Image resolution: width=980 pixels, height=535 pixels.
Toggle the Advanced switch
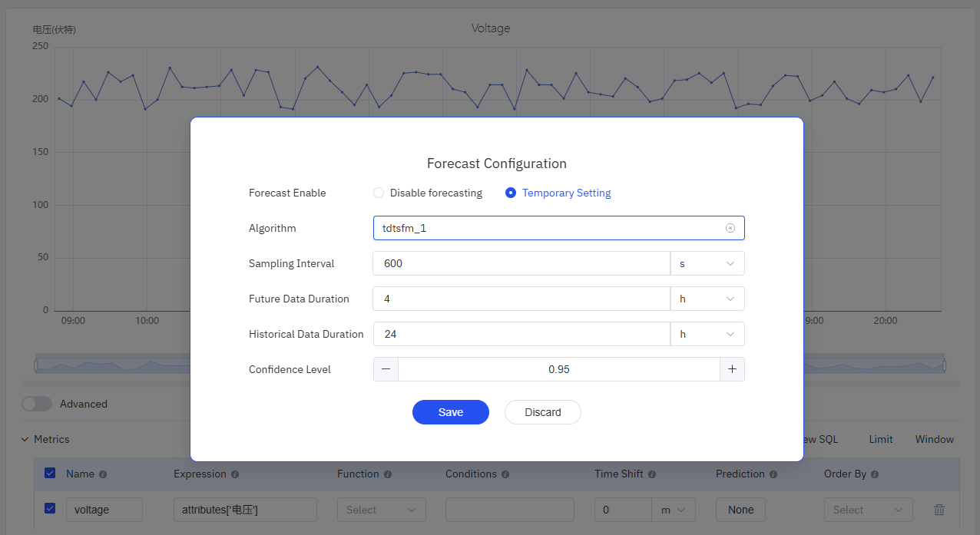(x=37, y=404)
